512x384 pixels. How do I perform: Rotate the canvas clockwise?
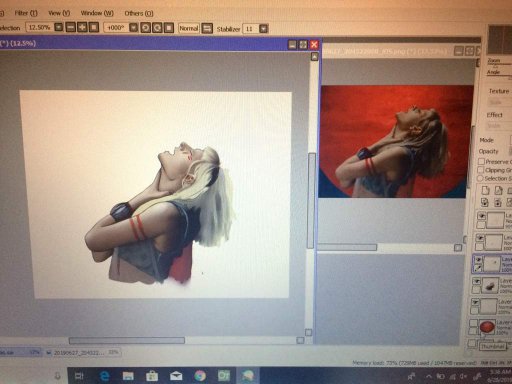pyautogui.click(x=157, y=28)
